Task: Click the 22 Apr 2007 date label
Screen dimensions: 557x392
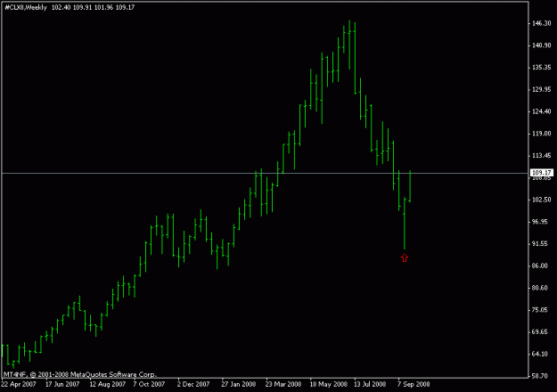Action: [19, 384]
